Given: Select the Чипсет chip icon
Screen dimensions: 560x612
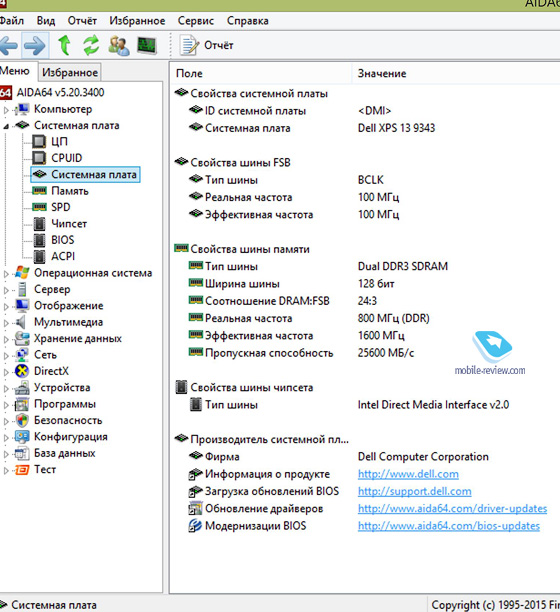Looking at the screenshot, I should point(39,224).
